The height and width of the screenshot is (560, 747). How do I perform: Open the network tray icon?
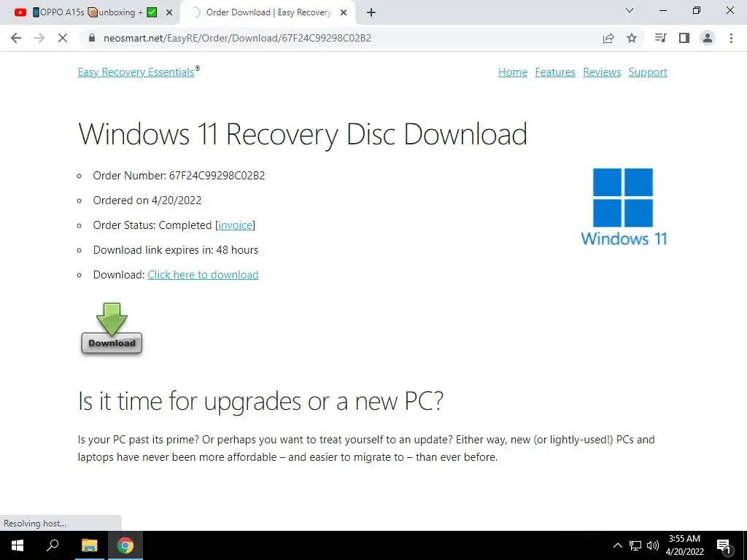(635, 545)
